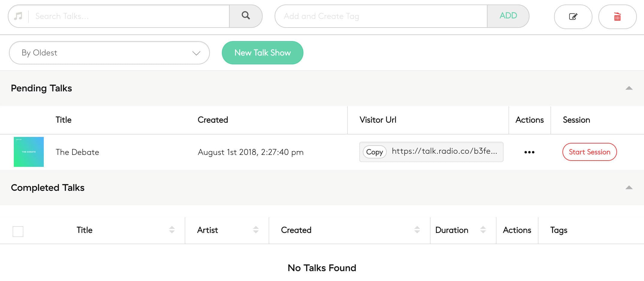Click the music note icon in search

click(18, 16)
